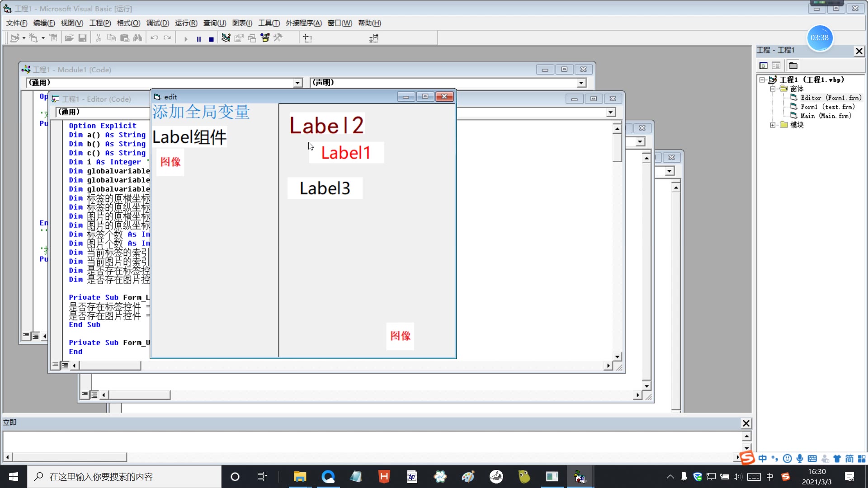
Task: Click the Save project toolbar icon
Action: (x=82, y=38)
